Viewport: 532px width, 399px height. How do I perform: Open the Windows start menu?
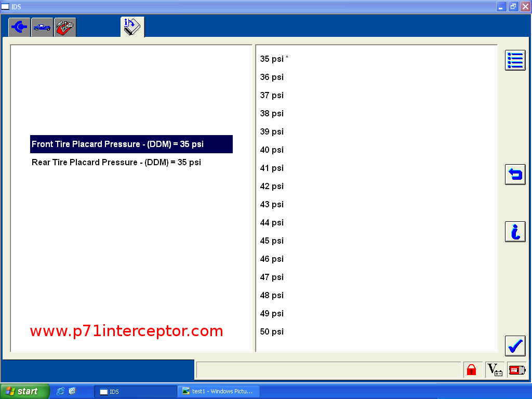pyautogui.click(x=25, y=391)
